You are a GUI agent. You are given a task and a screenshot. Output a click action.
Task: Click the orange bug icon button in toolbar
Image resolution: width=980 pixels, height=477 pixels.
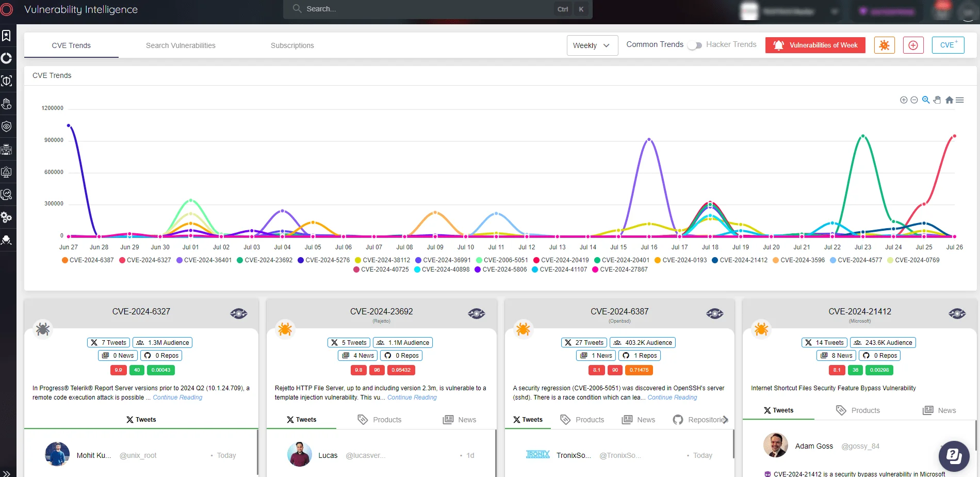pos(884,45)
